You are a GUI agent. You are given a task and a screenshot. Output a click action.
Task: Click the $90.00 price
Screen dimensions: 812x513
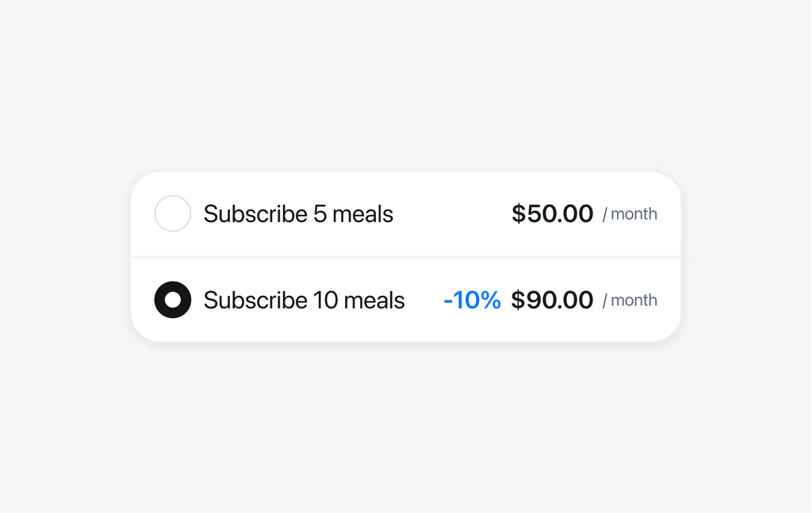[x=552, y=301]
